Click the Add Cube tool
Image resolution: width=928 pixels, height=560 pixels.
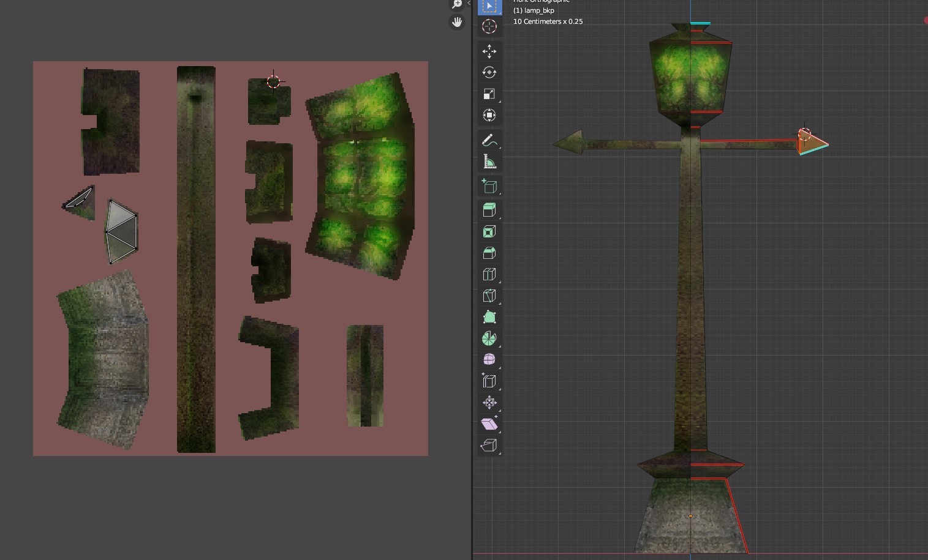(489, 186)
